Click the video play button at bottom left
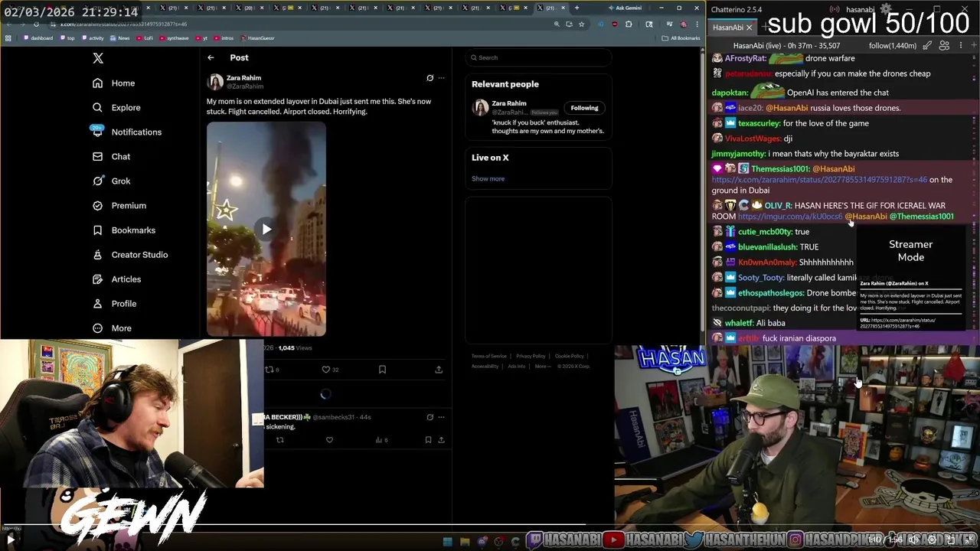Screen dimensions: 980x551 (x=10, y=540)
